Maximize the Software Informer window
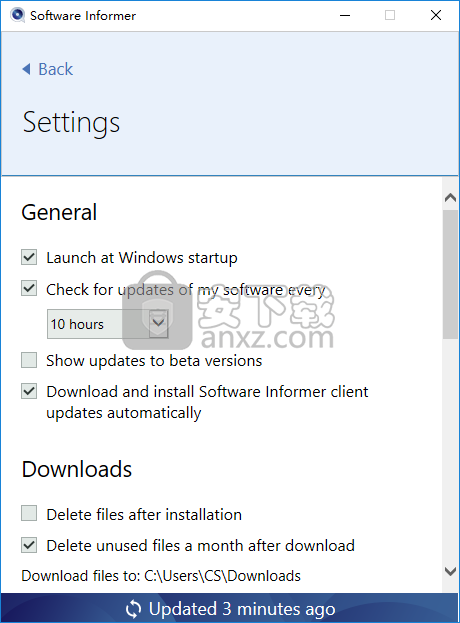Screen dimensions: 460x623 point(390,15)
